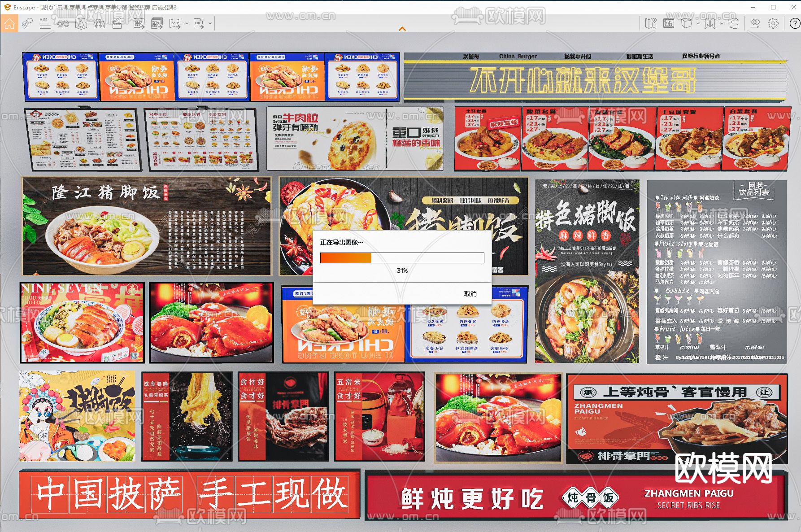Expand the 360° panorama export options arrow
The image size is (801, 532).
[x=187, y=23]
